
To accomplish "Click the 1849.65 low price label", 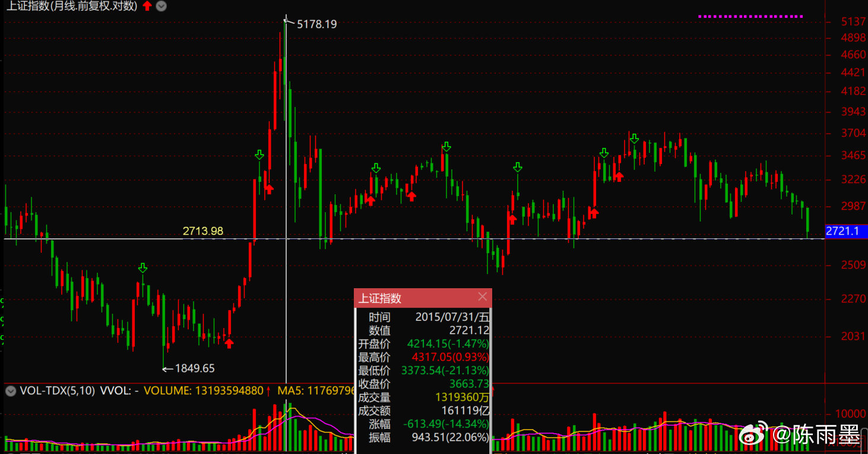I will coord(195,368).
